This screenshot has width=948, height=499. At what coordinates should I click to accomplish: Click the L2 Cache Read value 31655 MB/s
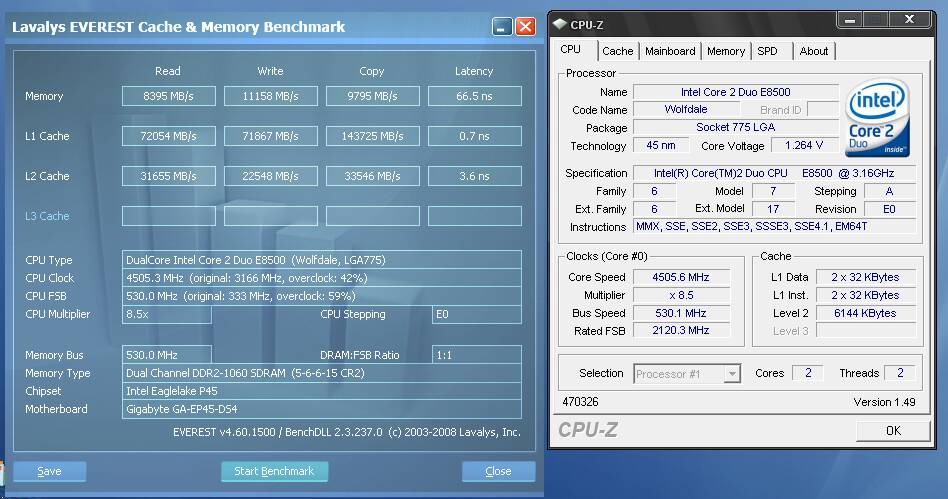coord(169,176)
